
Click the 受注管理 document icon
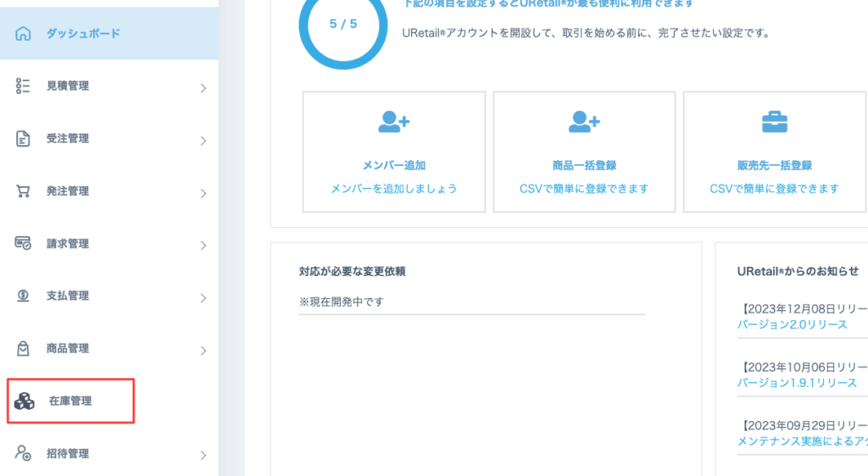click(24, 139)
